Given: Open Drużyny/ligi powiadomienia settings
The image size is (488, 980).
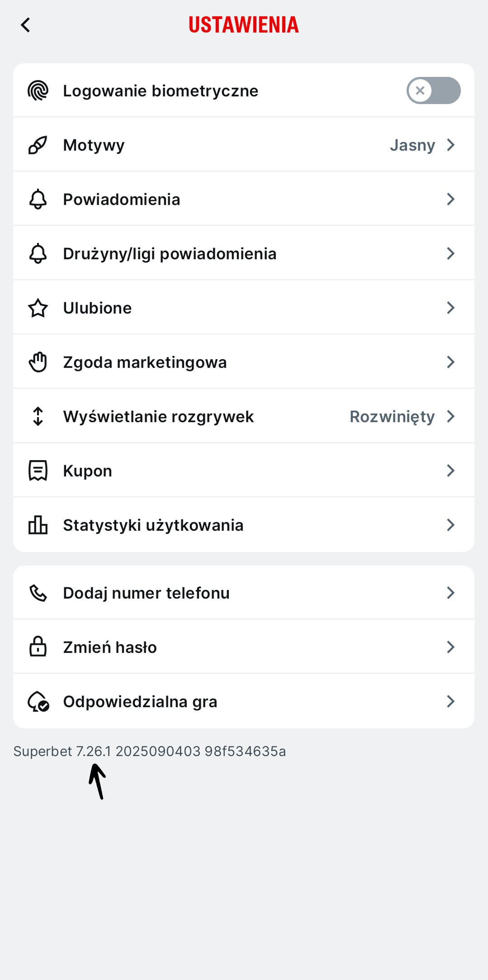Looking at the screenshot, I should pyautogui.click(x=170, y=254).
